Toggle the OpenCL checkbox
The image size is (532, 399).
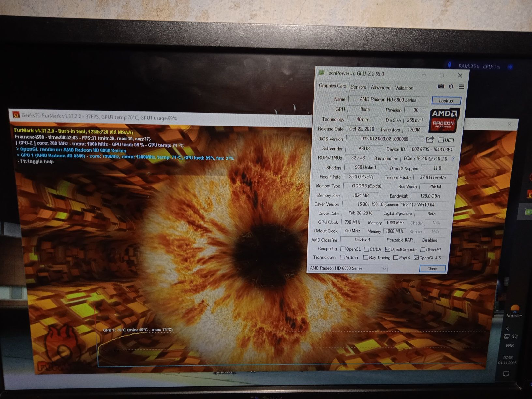(343, 249)
